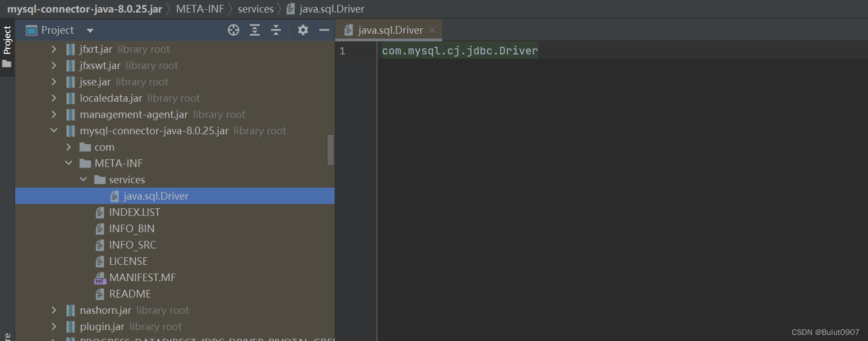Expand jfxswt.jar library node

pyautogui.click(x=54, y=65)
